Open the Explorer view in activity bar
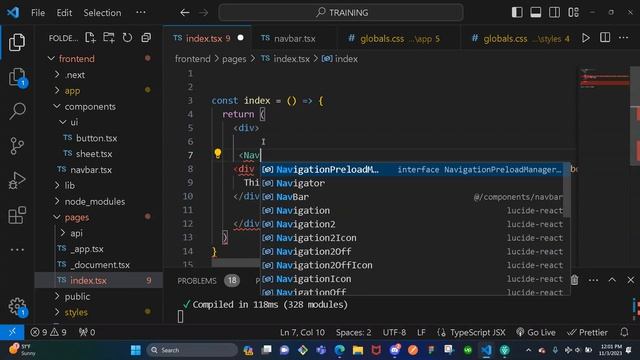 pyautogui.click(x=17, y=42)
